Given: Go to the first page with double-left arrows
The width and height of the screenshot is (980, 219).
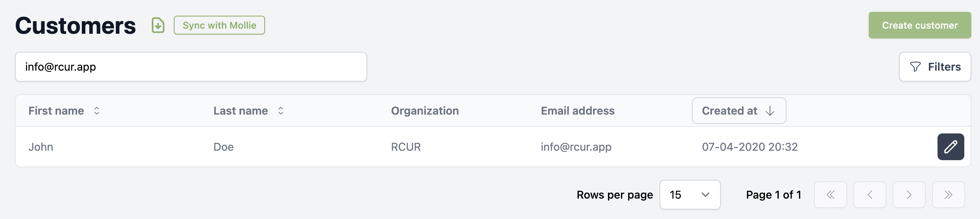Looking at the screenshot, I should coord(831,195).
